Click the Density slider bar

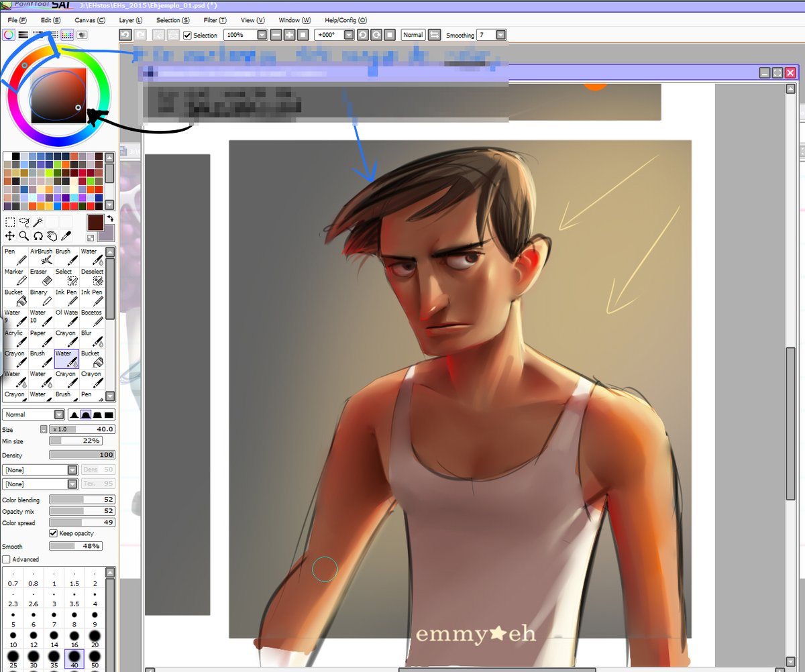[83, 455]
